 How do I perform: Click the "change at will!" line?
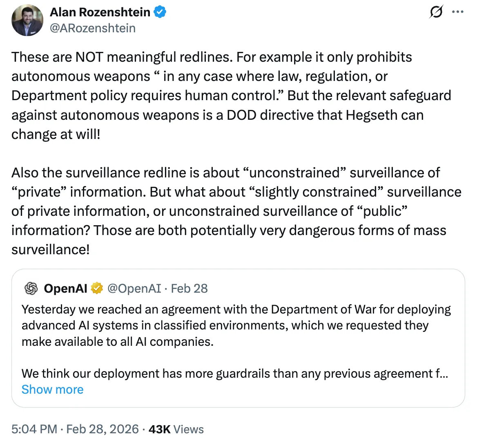(x=56, y=134)
